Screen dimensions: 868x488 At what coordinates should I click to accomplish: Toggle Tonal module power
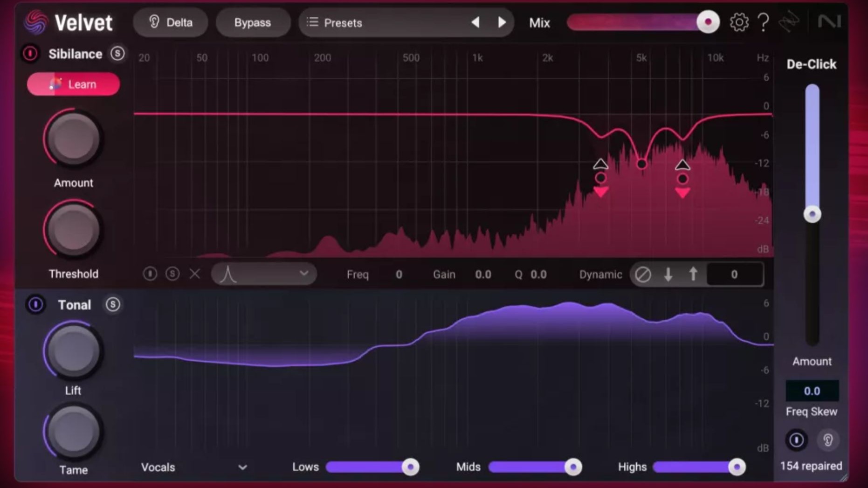pyautogui.click(x=35, y=304)
